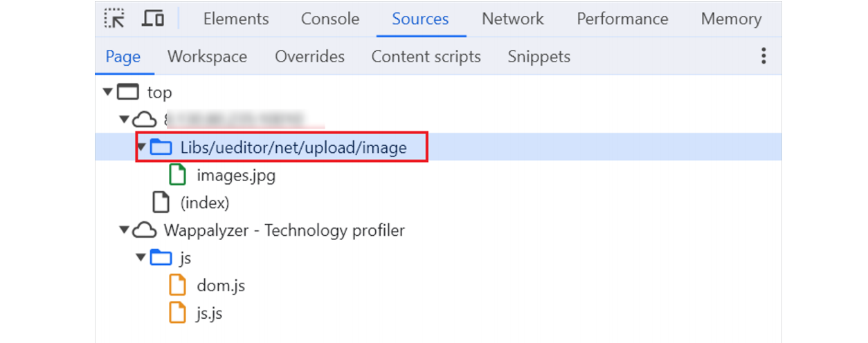Switch to the Overrides sub-tab
This screenshot has width=868, height=343.
(309, 57)
